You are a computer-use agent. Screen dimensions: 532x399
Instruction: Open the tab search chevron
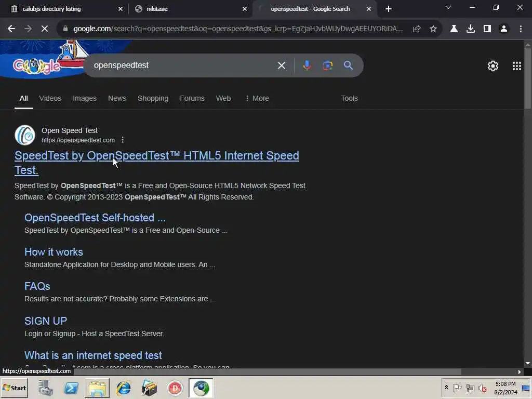pos(448,7)
